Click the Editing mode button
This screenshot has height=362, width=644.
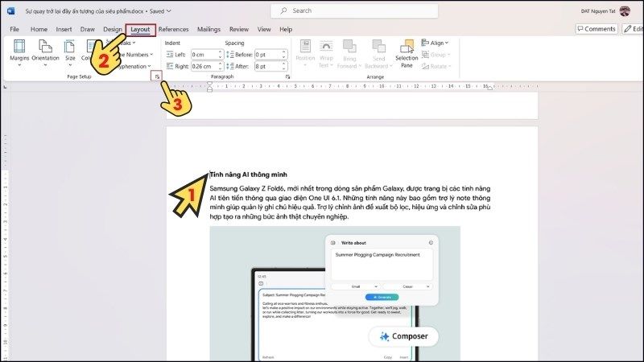pos(633,29)
